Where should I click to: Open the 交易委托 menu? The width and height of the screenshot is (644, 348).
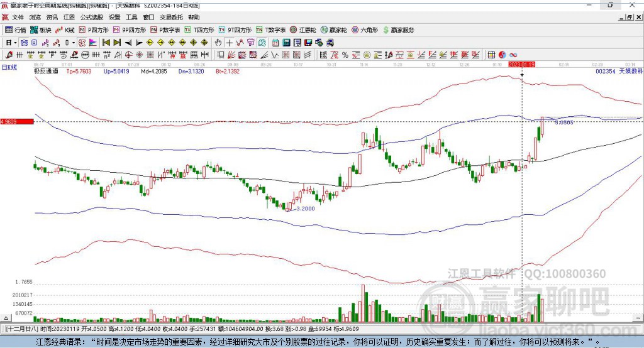171,17
